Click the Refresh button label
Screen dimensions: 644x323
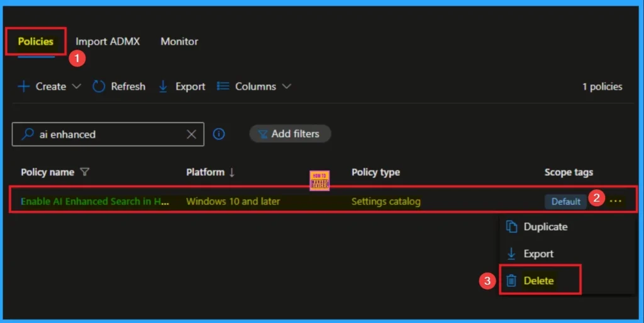(128, 87)
